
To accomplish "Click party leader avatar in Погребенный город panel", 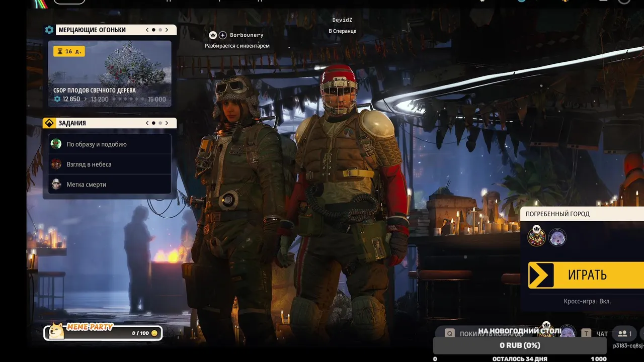I will coord(536,236).
